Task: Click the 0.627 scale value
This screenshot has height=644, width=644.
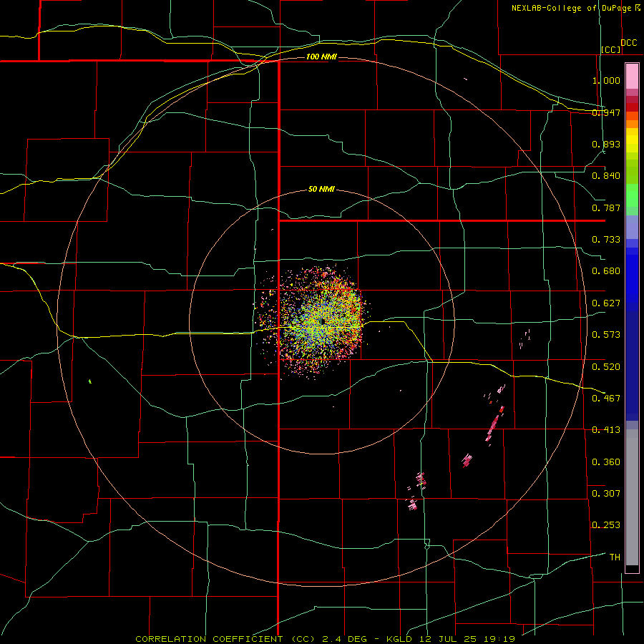Action: click(606, 303)
